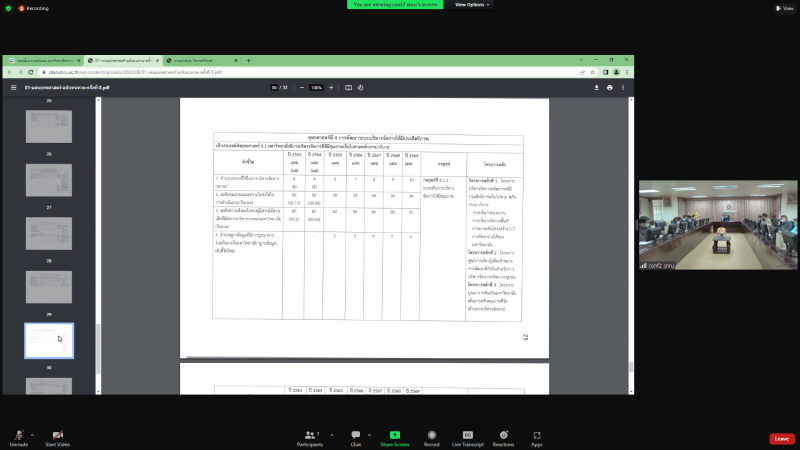Click the green screen viewing banner
The image size is (800, 450).
(394, 5)
